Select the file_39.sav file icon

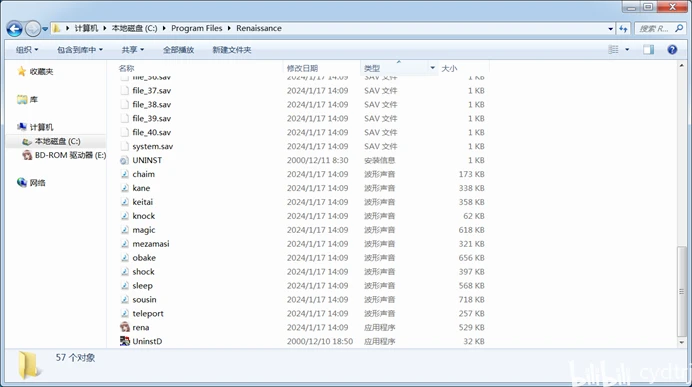[125, 118]
